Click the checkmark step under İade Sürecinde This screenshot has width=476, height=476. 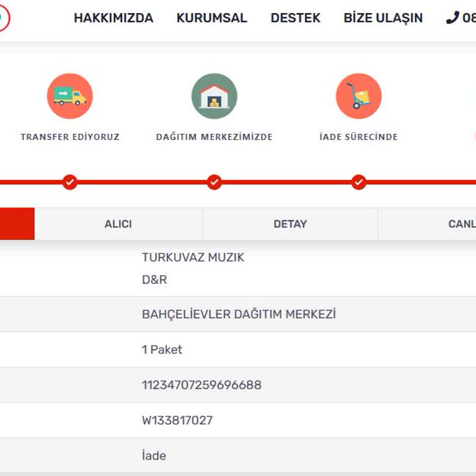[359, 182]
